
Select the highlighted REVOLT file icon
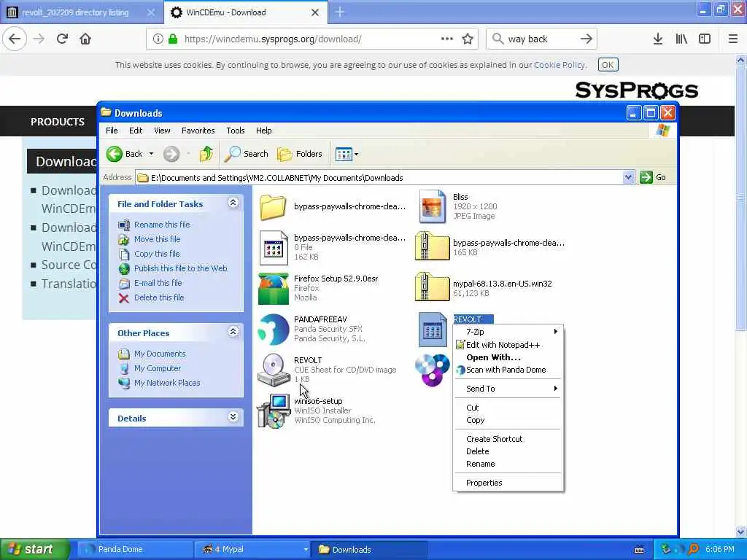[433, 330]
